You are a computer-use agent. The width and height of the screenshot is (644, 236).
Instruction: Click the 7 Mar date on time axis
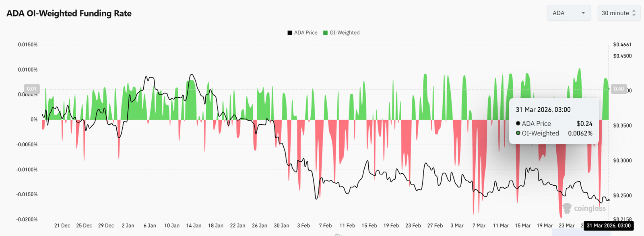click(479, 226)
